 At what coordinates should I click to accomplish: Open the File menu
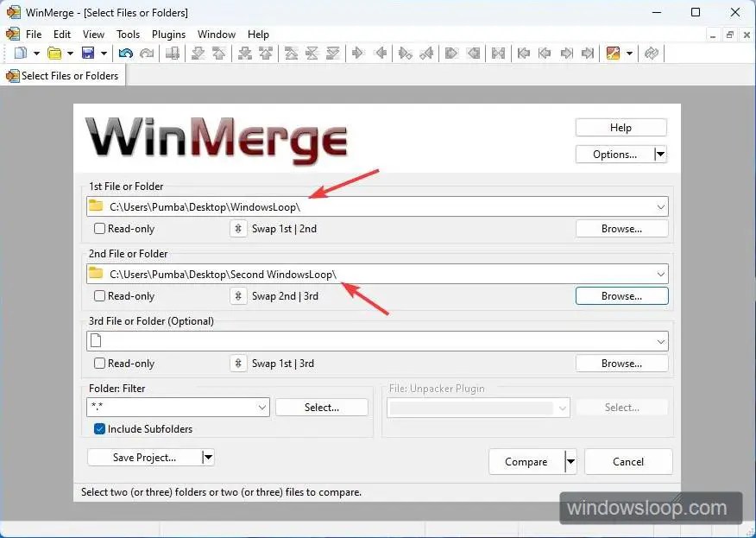tap(34, 35)
